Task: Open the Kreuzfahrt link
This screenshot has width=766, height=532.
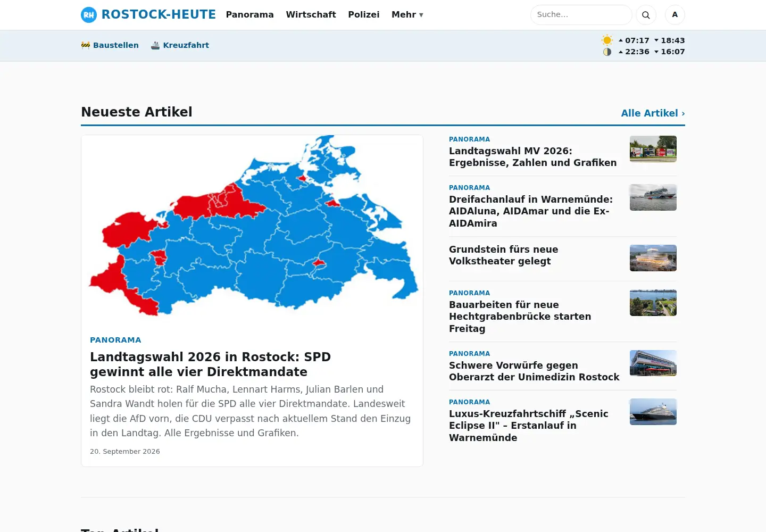Action: point(180,45)
